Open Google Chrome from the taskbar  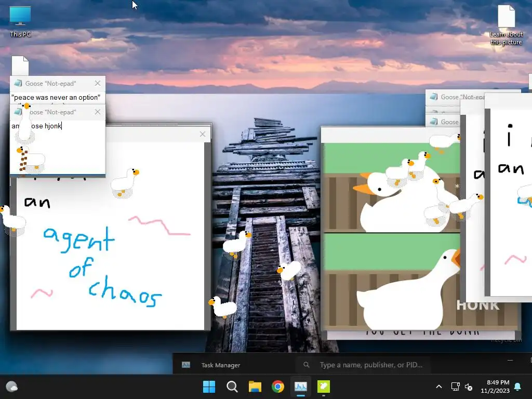click(278, 387)
